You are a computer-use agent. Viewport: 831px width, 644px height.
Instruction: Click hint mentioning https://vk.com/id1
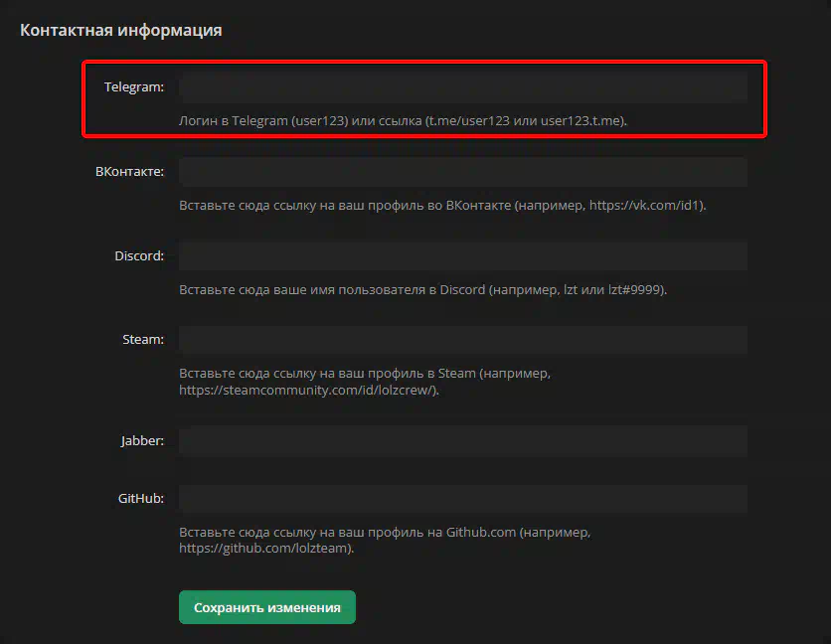[x=442, y=205]
